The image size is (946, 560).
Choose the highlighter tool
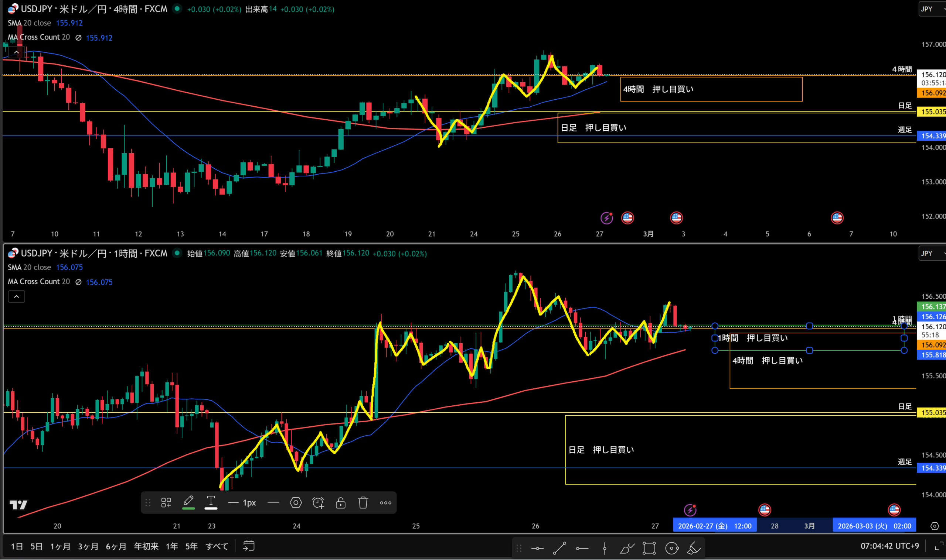(x=694, y=548)
